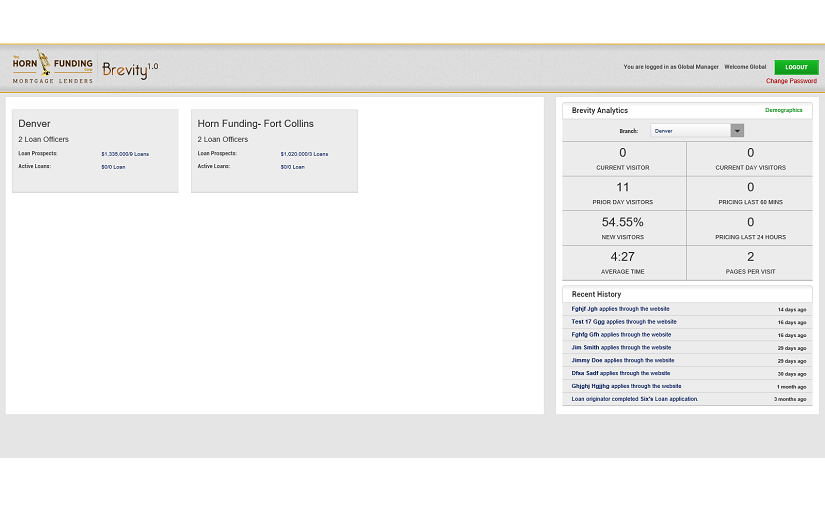Click the Prior Day Visitors 11 tile
This screenshot has width=825, height=525.
pos(623,194)
